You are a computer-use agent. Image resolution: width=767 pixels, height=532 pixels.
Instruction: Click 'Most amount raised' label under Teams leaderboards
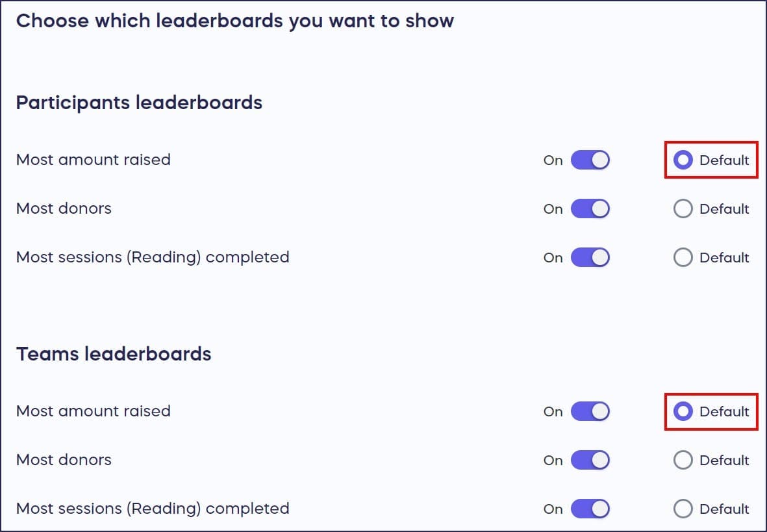point(93,411)
